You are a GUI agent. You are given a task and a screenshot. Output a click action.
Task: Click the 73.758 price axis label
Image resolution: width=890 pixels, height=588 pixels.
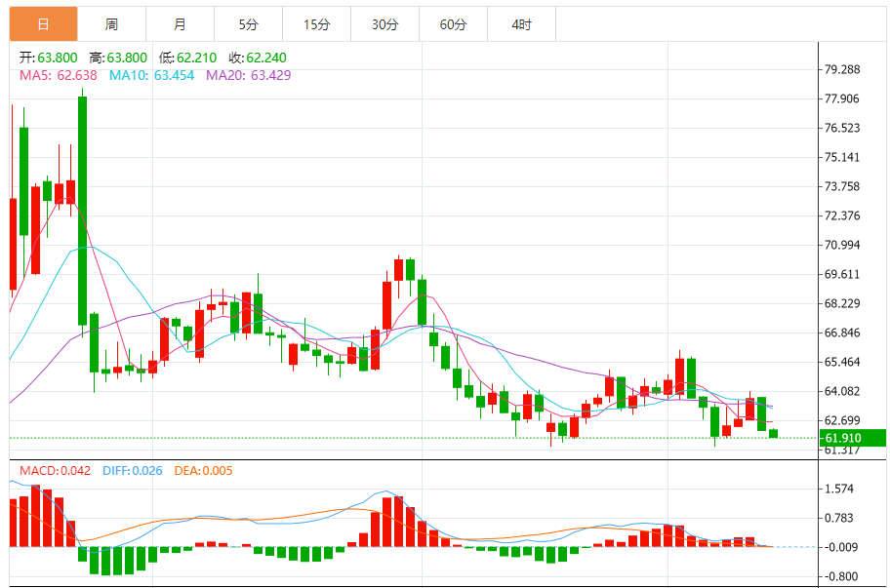842,186
